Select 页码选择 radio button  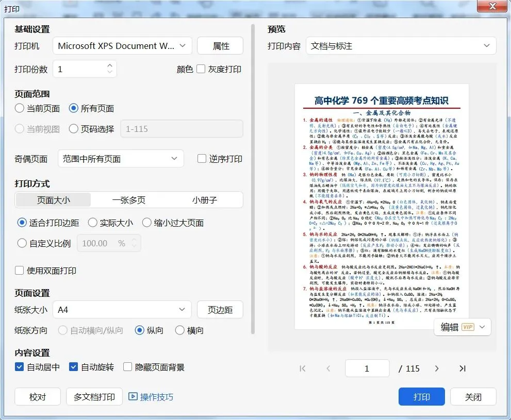(73, 129)
